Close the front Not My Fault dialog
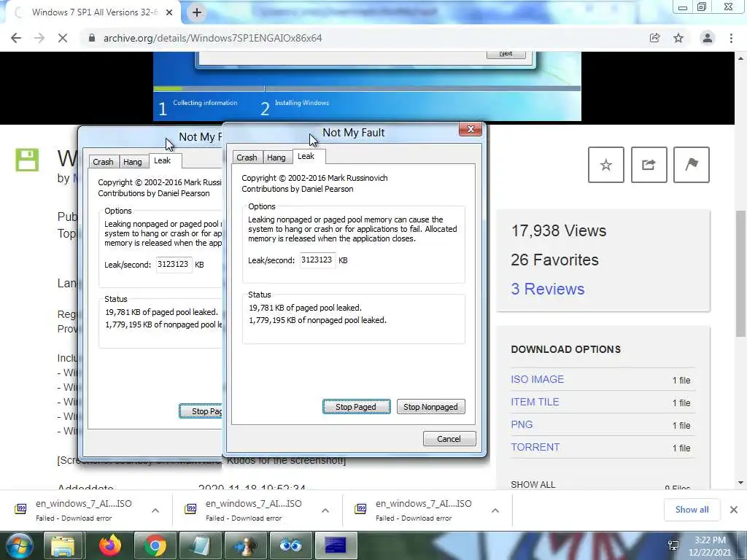747x560 pixels. point(471,129)
